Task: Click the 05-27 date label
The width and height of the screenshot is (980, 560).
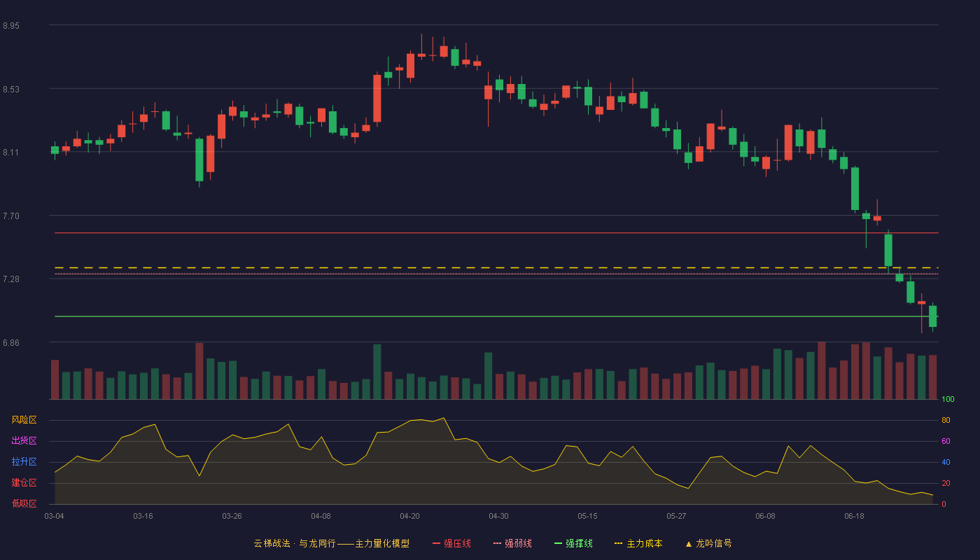Action: click(676, 516)
